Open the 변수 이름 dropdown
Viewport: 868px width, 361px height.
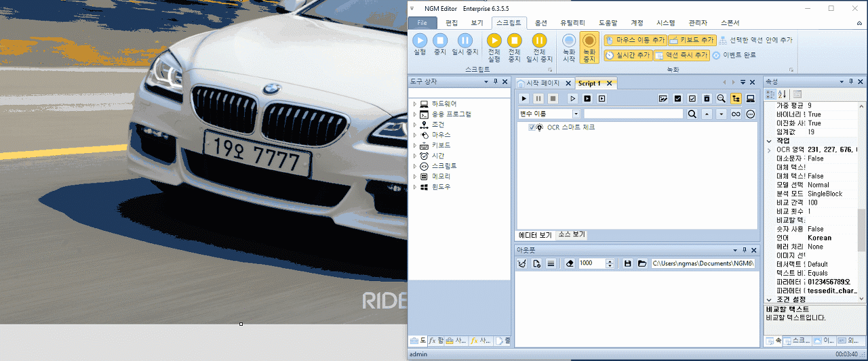tap(576, 114)
